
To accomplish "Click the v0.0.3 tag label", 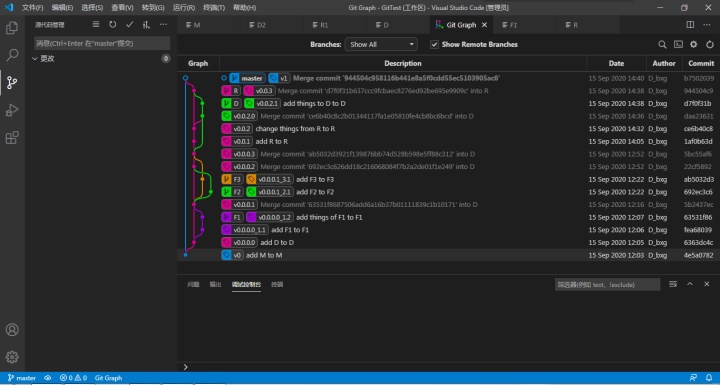I will (x=259, y=91).
